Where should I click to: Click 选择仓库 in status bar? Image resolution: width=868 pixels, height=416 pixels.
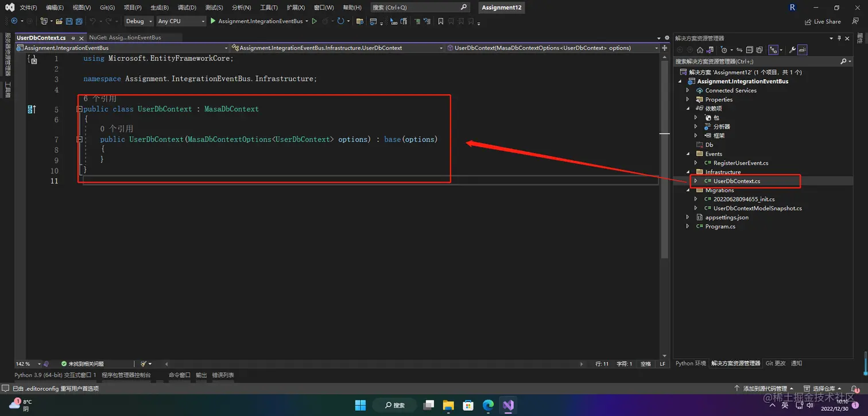[823, 388]
